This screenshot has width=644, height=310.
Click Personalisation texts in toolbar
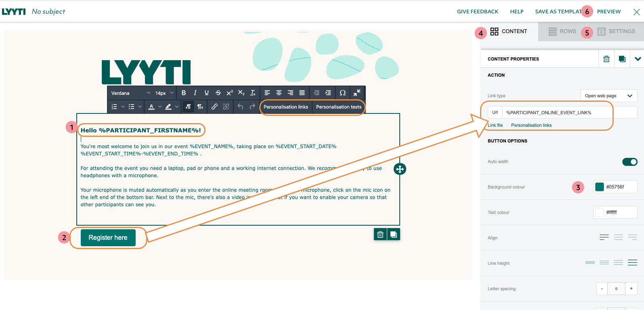coord(339,107)
